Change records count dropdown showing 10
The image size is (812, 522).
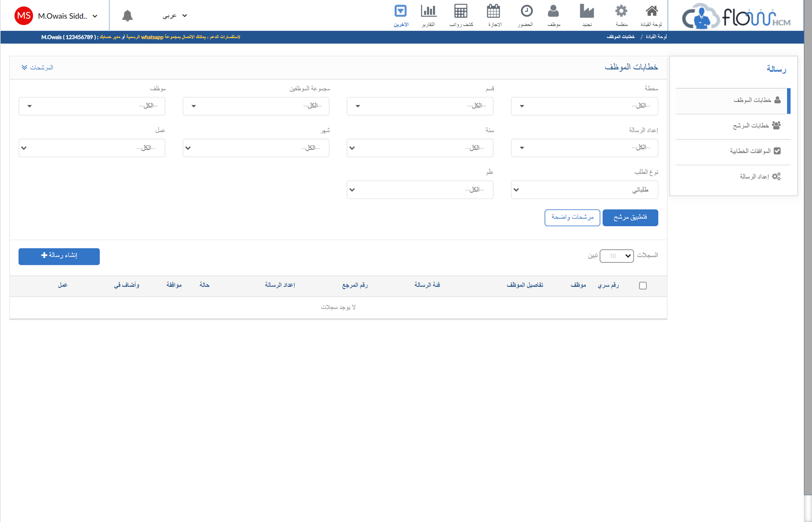coord(617,256)
